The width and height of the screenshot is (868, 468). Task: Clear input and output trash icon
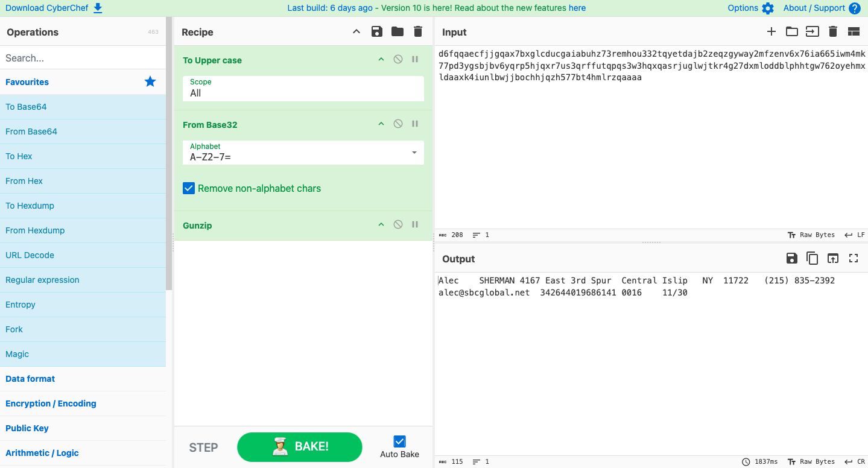[x=833, y=32]
